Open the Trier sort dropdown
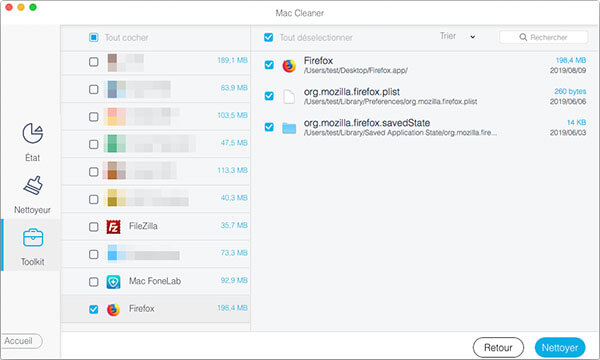The height and width of the screenshot is (360, 600). pyautogui.click(x=458, y=36)
